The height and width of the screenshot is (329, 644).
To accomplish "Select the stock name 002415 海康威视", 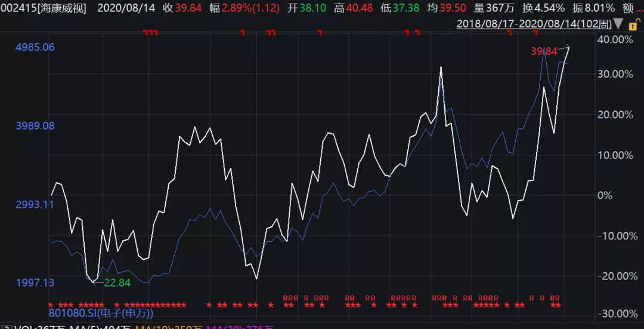I will [44, 8].
